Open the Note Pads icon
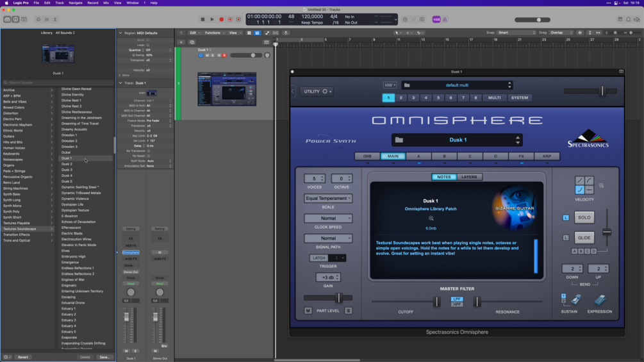This screenshot has width=644, height=362. click(x=629, y=19)
